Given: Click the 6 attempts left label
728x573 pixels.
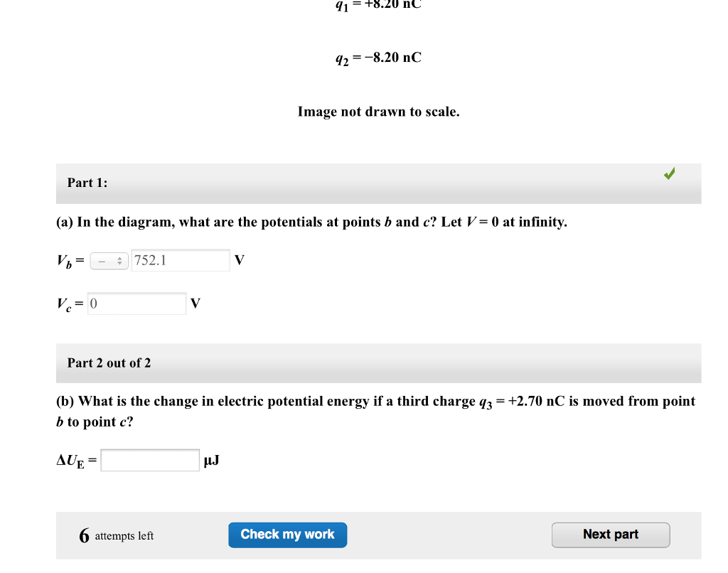Looking at the screenshot, I should coord(117,535).
